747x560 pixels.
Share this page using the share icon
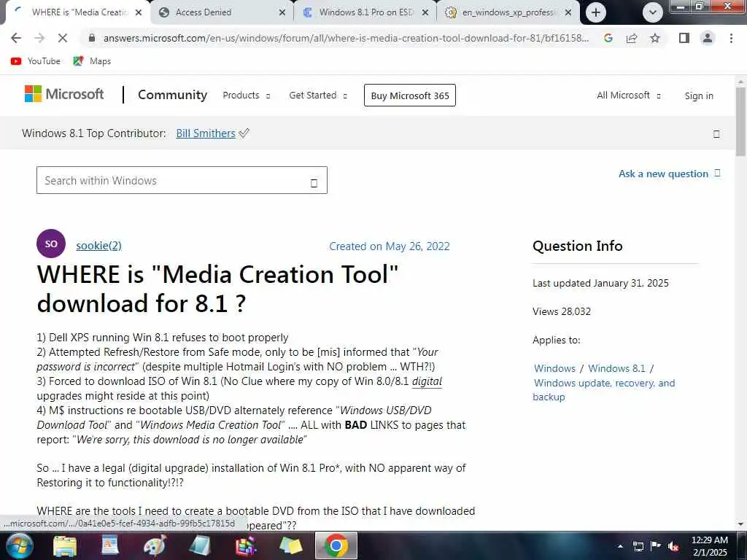tap(632, 38)
